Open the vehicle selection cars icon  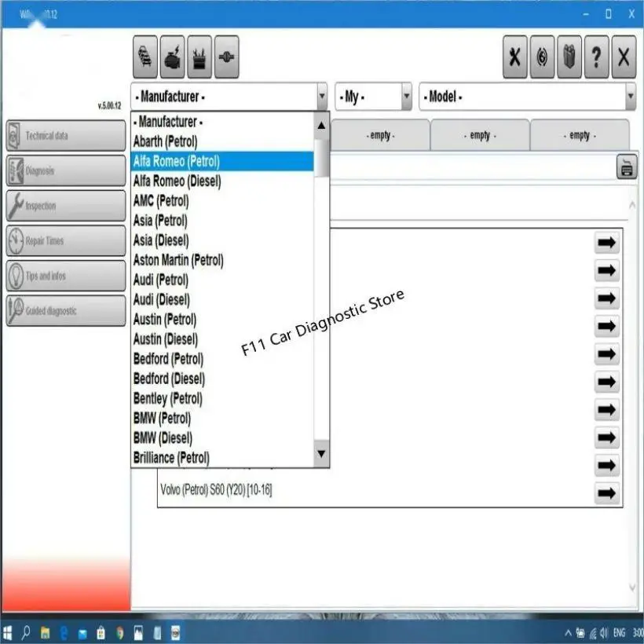[145, 57]
